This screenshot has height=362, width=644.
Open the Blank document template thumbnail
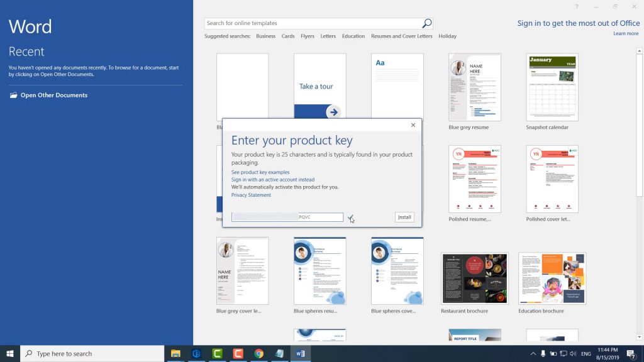tap(242, 85)
